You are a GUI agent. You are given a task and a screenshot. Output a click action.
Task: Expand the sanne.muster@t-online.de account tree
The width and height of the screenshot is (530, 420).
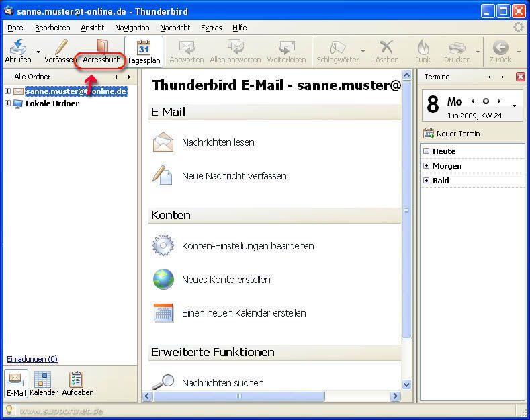[7, 91]
